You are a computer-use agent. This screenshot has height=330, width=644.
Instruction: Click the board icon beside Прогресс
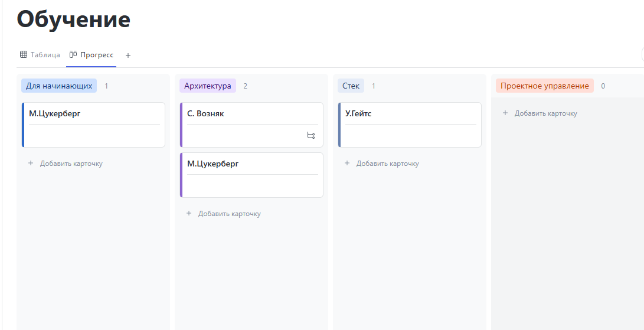pos(73,55)
